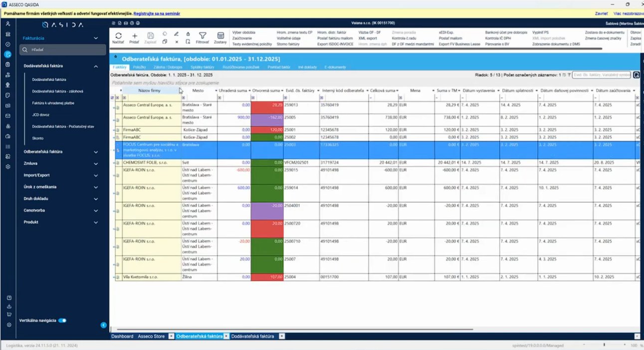This screenshot has height=350, width=644.
Task: Open the Dodávateľská faktúra bottom tab
Action: coord(253,337)
